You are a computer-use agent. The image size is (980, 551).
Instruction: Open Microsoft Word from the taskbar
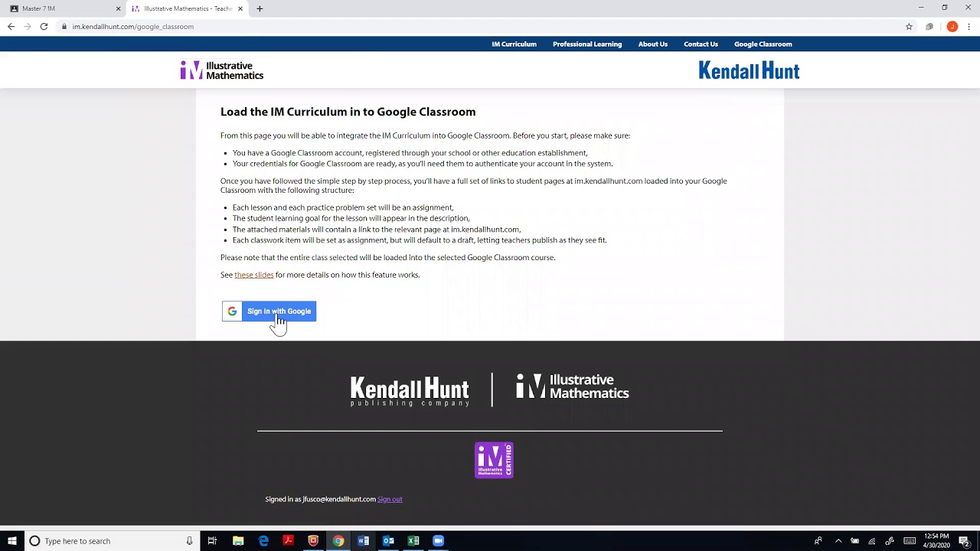364,541
